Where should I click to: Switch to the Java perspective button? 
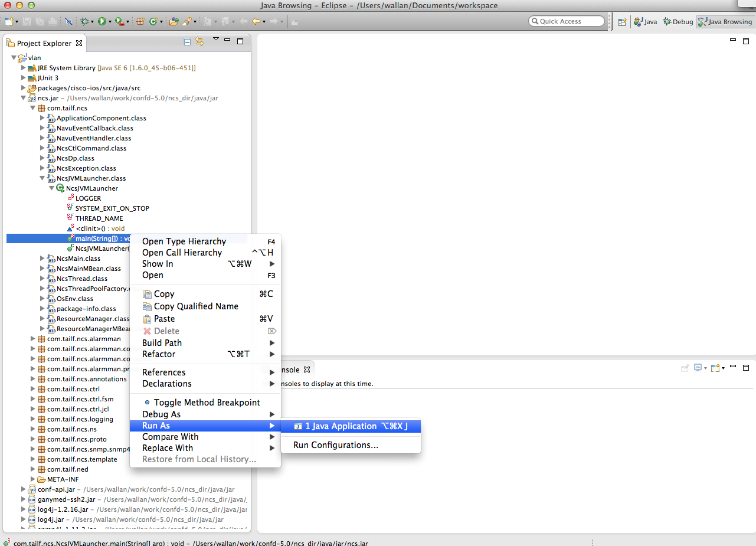tap(645, 22)
